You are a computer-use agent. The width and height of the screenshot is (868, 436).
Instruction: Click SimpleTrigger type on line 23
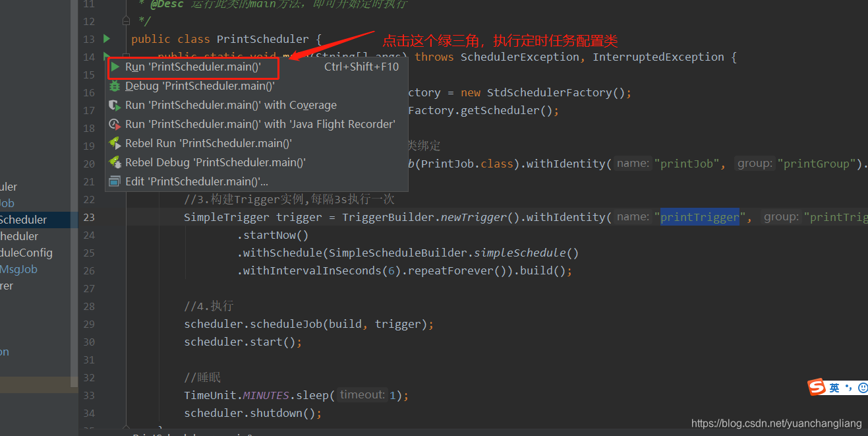[227, 217]
